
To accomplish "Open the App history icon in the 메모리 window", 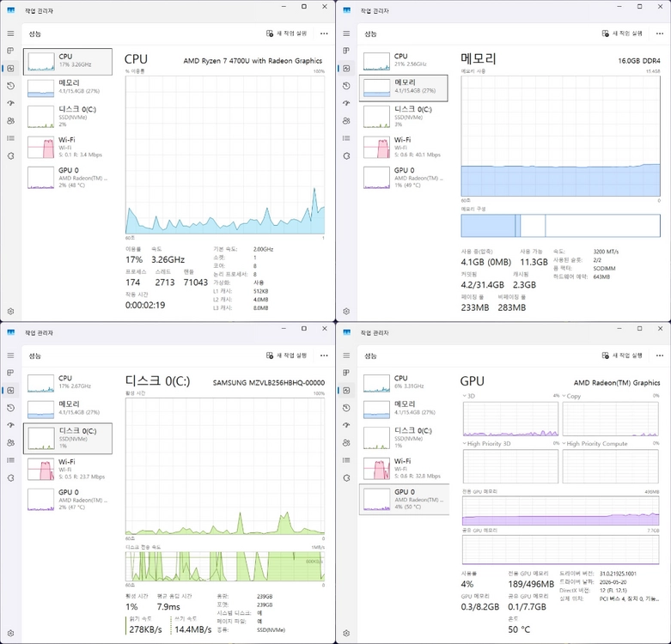I will [346, 86].
